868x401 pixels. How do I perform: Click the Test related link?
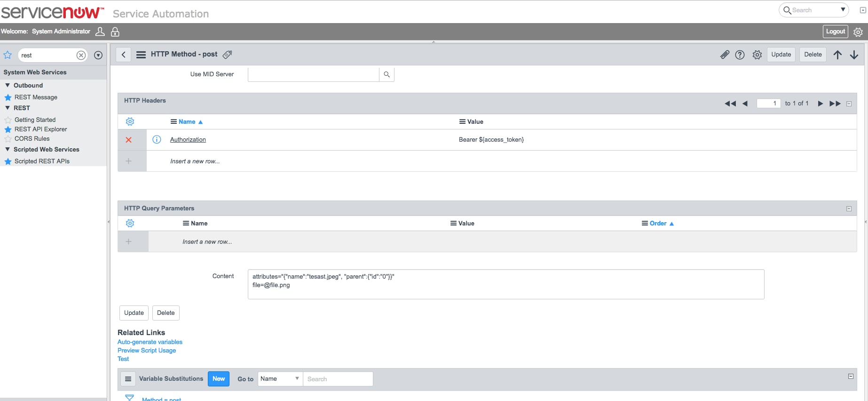[123, 359]
